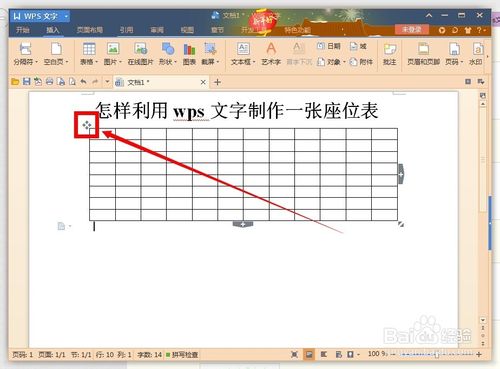Click the undo arrow in quick toolbar
The height and width of the screenshot is (369, 500).
83,82
